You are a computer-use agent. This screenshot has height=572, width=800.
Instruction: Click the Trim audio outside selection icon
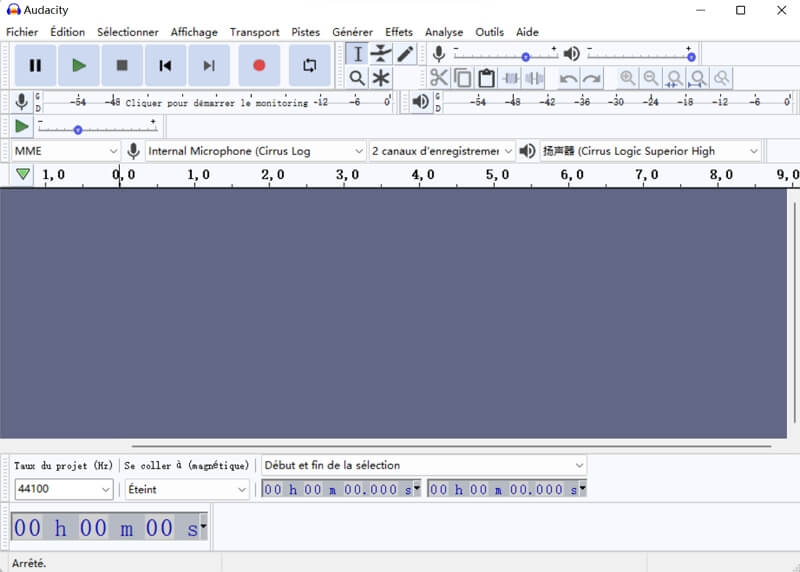point(510,78)
